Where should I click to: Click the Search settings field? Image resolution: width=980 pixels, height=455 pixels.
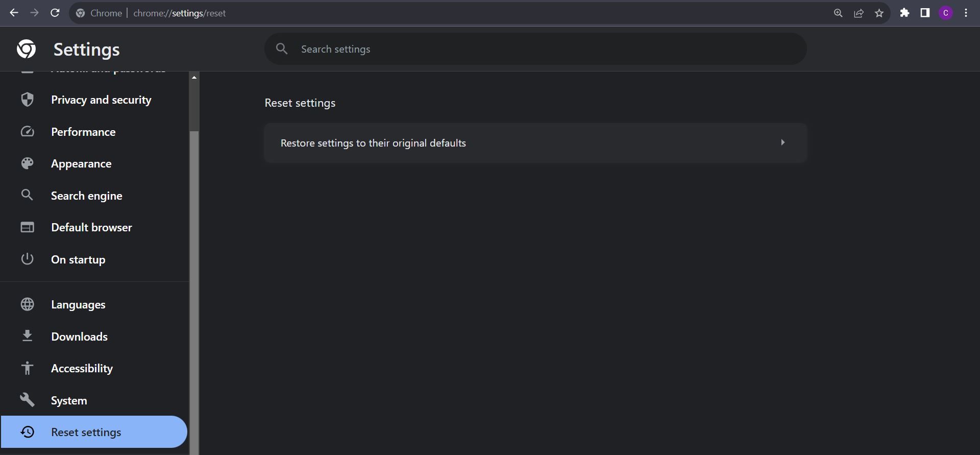click(535, 49)
